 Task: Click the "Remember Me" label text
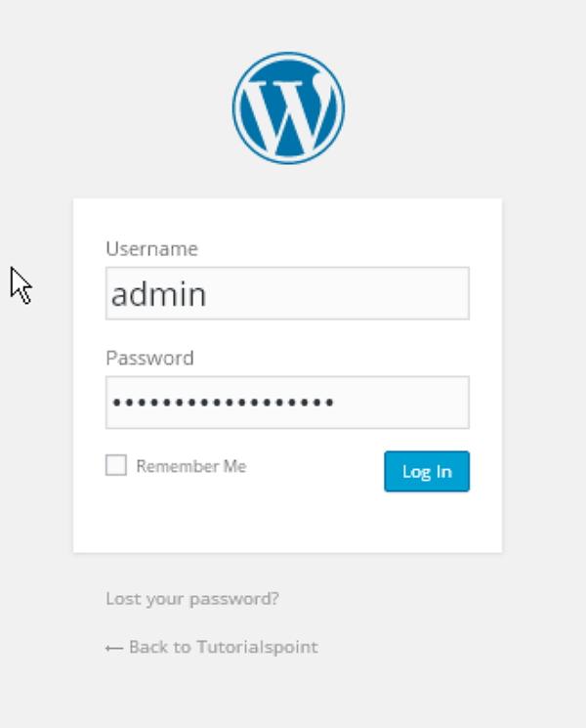tap(191, 467)
